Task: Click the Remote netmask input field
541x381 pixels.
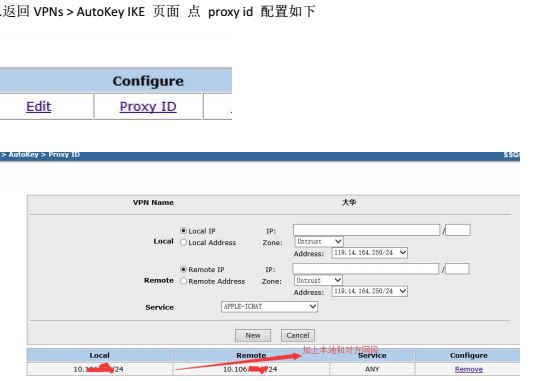Action: 457,268
